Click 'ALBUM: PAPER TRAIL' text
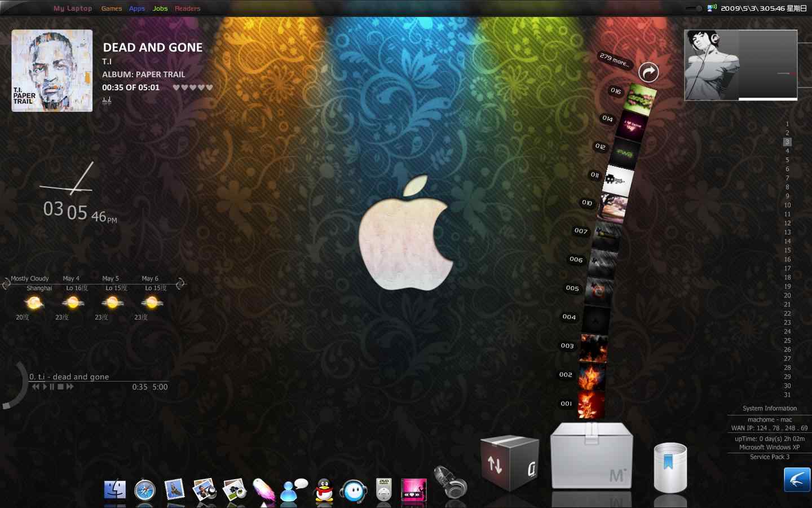 click(x=143, y=75)
